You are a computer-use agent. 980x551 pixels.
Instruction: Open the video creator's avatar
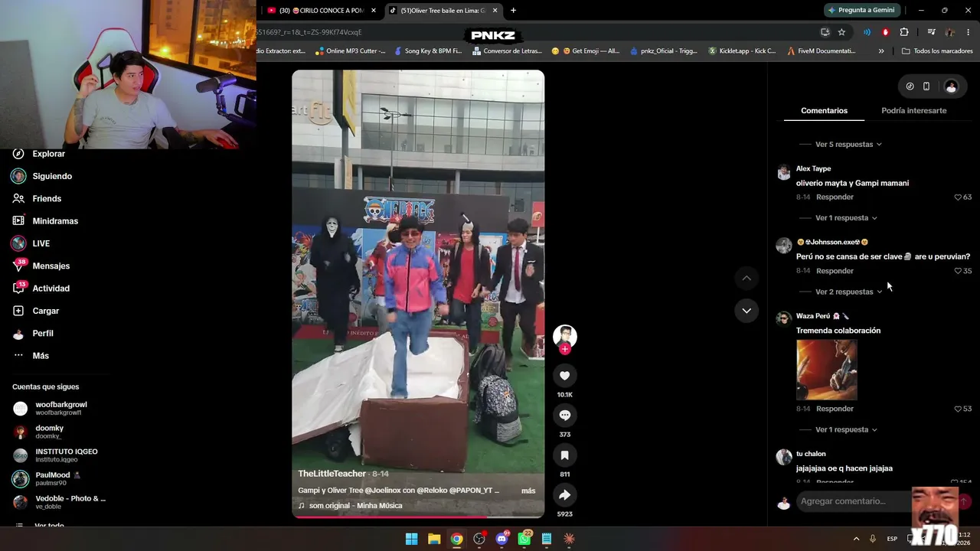pos(564,336)
